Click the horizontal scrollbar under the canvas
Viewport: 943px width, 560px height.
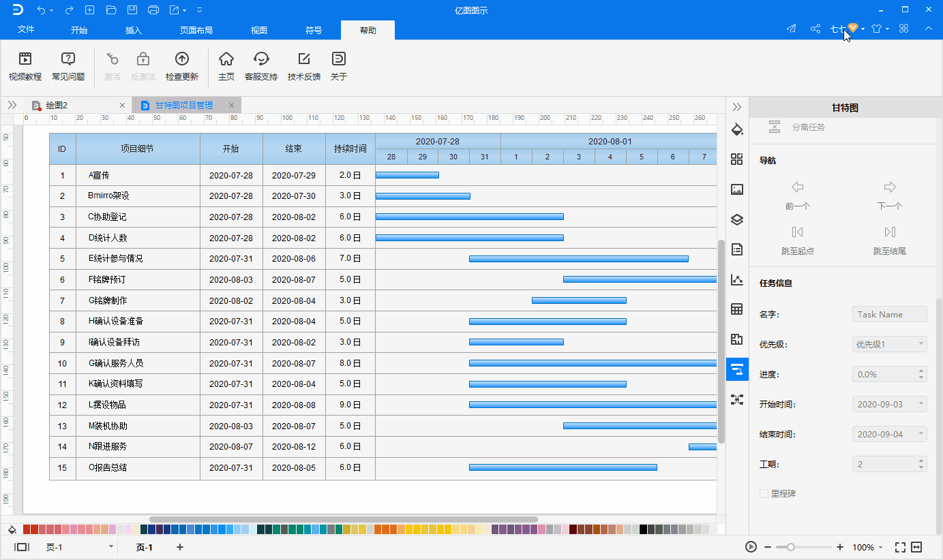point(344,519)
